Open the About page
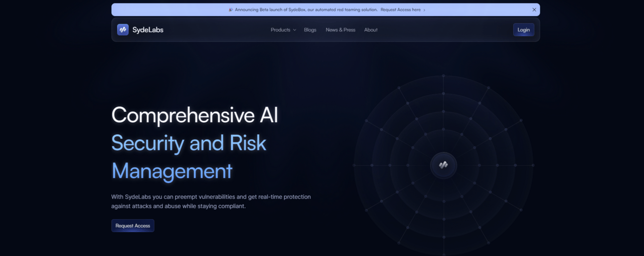 coord(371,30)
